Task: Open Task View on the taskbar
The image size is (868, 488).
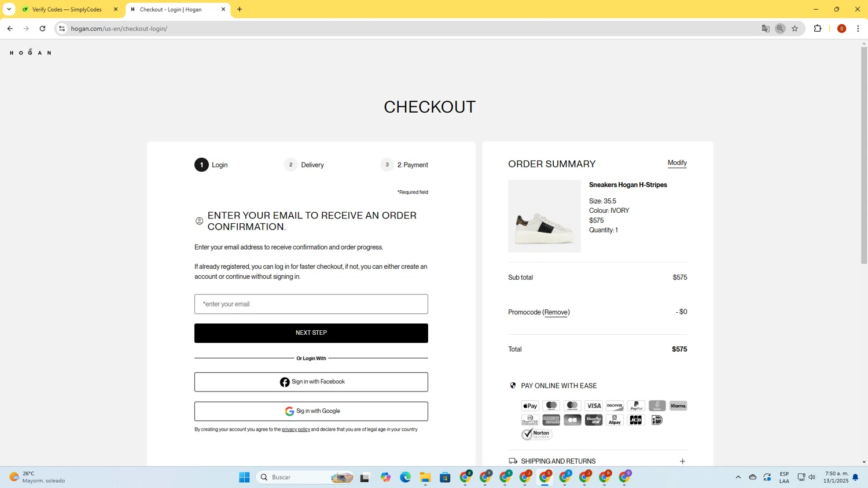Action: (365, 477)
